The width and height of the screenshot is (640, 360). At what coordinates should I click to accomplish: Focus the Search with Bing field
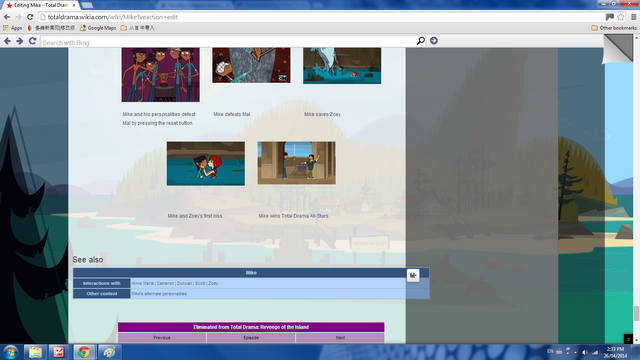[228, 42]
